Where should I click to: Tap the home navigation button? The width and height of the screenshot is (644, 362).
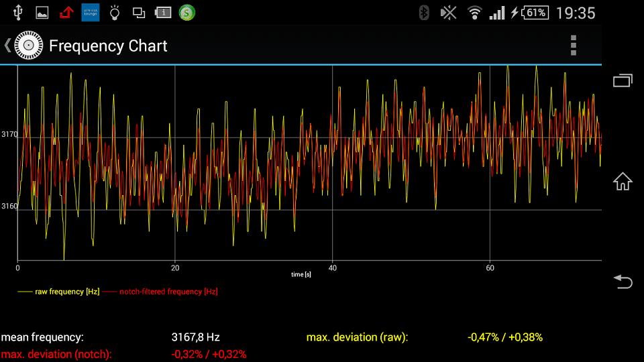point(623,181)
